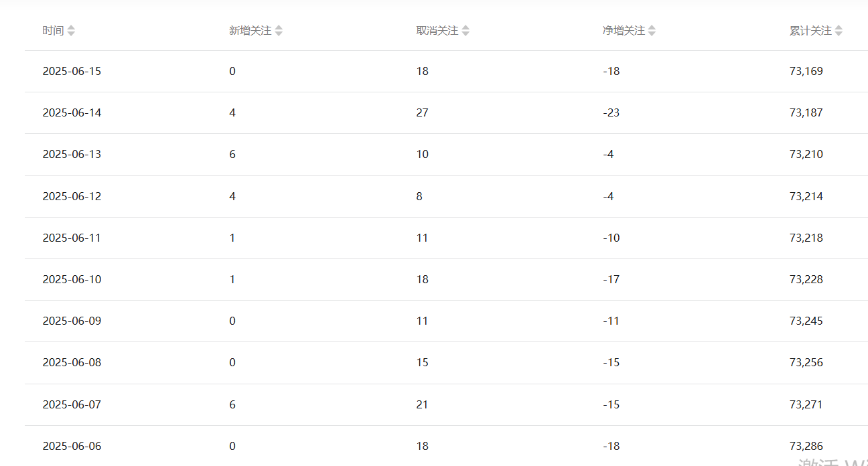Image resolution: width=868 pixels, height=466 pixels.
Task: Click net change -10 in 06-11 row
Action: [611, 238]
